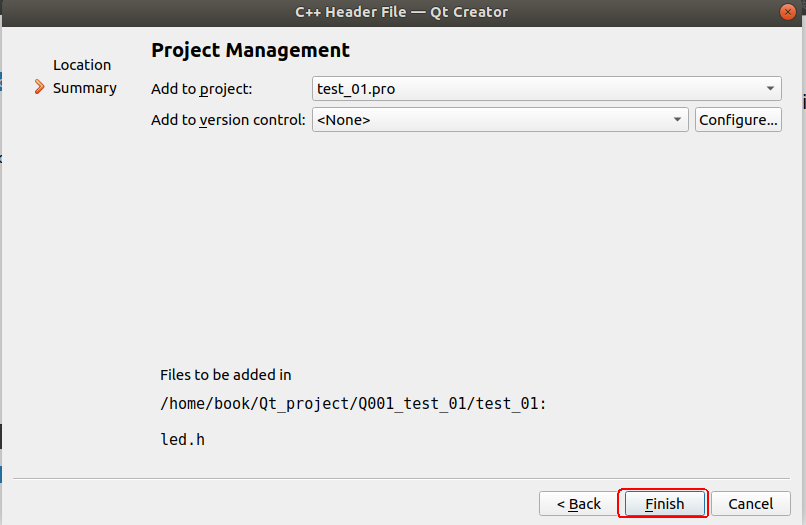Confirm the wizard with Finish

(664, 503)
